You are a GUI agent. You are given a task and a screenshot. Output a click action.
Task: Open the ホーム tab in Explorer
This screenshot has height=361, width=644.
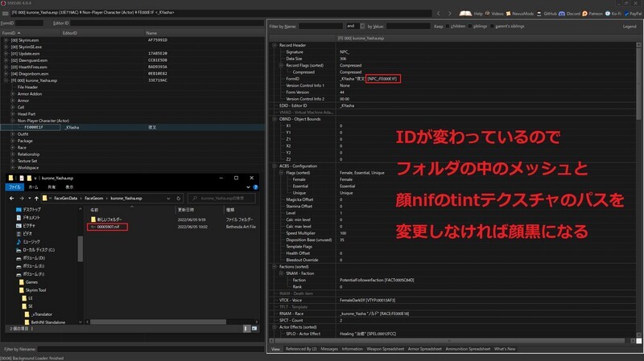point(33,187)
